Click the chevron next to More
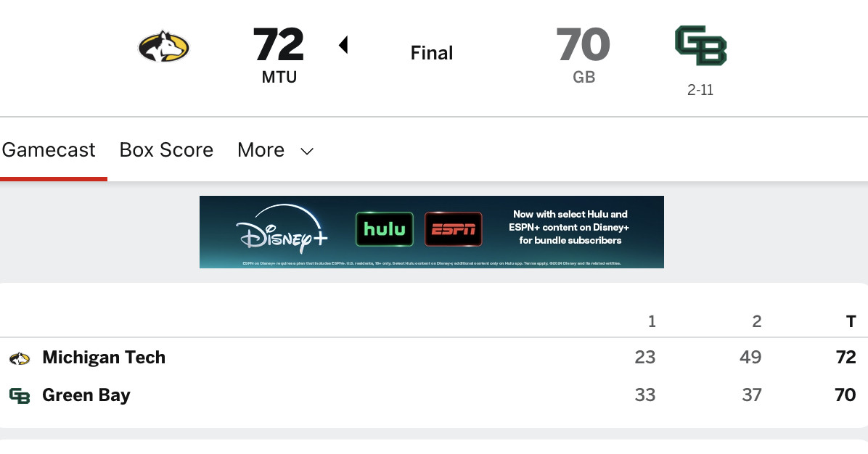868x454 pixels. tap(307, 151)
